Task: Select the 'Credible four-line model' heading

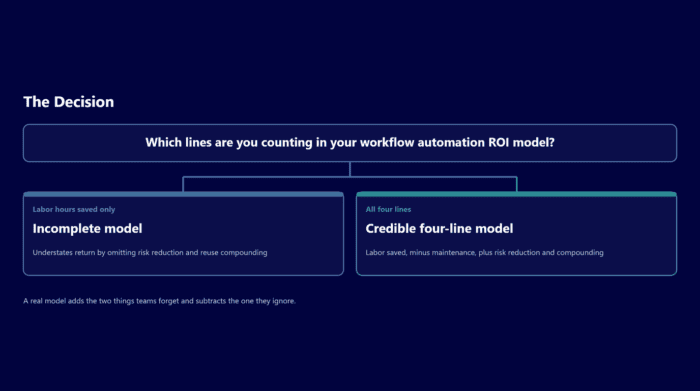Action: coord(439,229)
